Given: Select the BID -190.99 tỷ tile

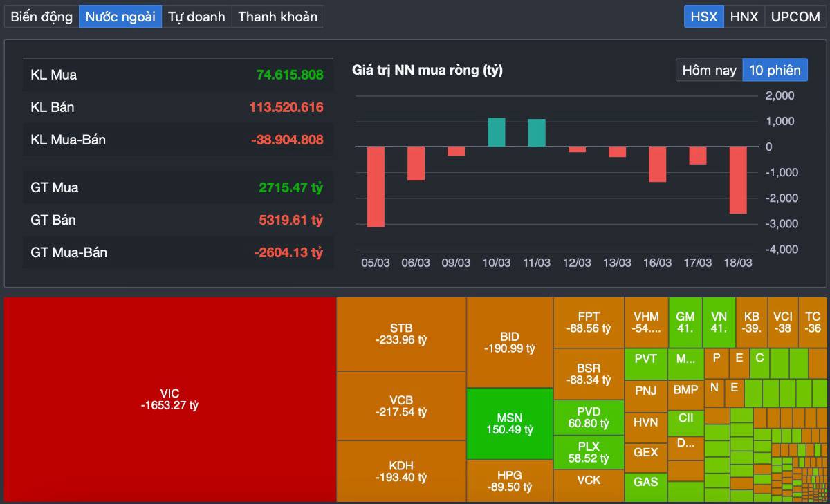Looking at the screenshot, I should pos(510,343).
